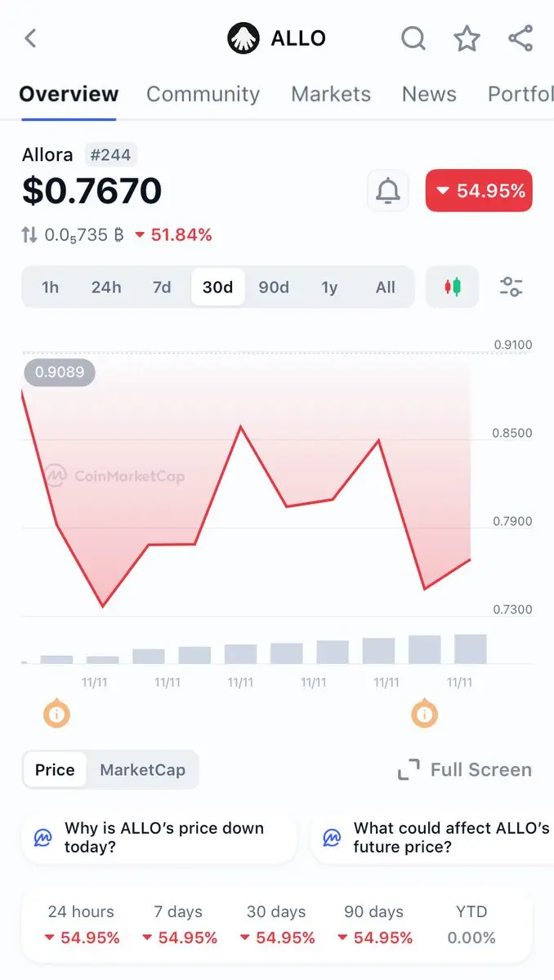Image resolution: width=554 pixels, height=980 pixels.
Task: Open the left orange info marker below the chart
Action: pos(56,714)
